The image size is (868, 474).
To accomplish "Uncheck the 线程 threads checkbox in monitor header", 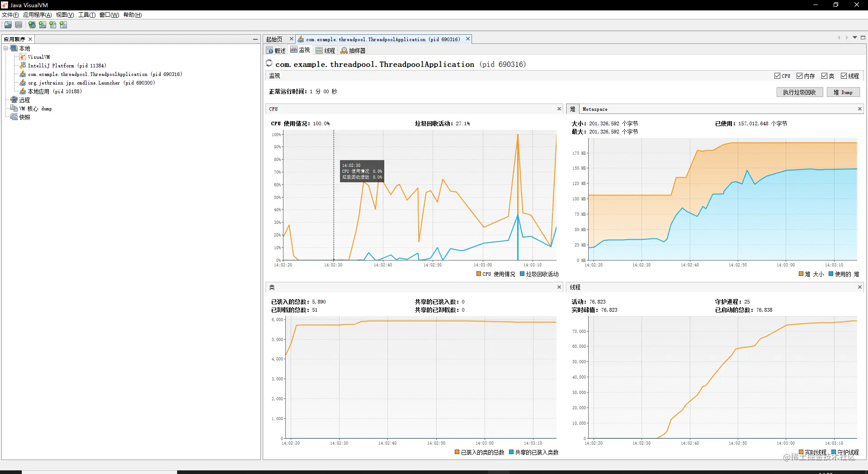I will pyautogui.click(x=844, y=76).
